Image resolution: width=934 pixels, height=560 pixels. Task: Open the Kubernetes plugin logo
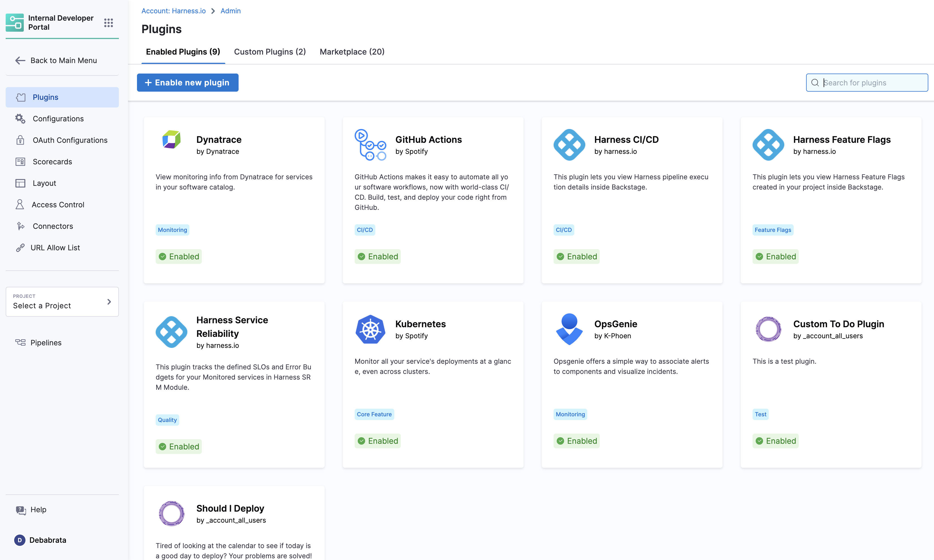[370, 329]
